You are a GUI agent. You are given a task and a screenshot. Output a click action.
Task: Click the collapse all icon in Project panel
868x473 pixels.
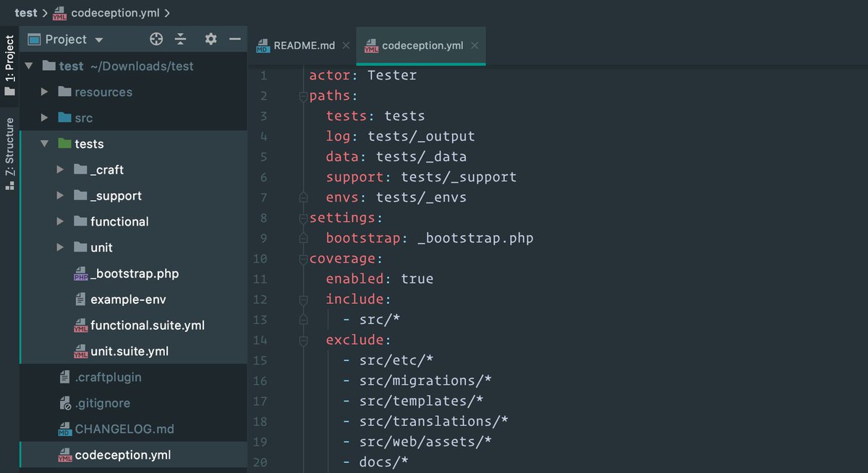pos(181,39)
